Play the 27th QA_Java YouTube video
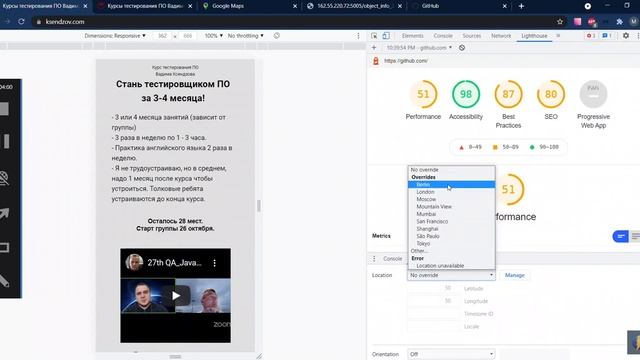This screenshot has width=640, height=360. point(176,296)
